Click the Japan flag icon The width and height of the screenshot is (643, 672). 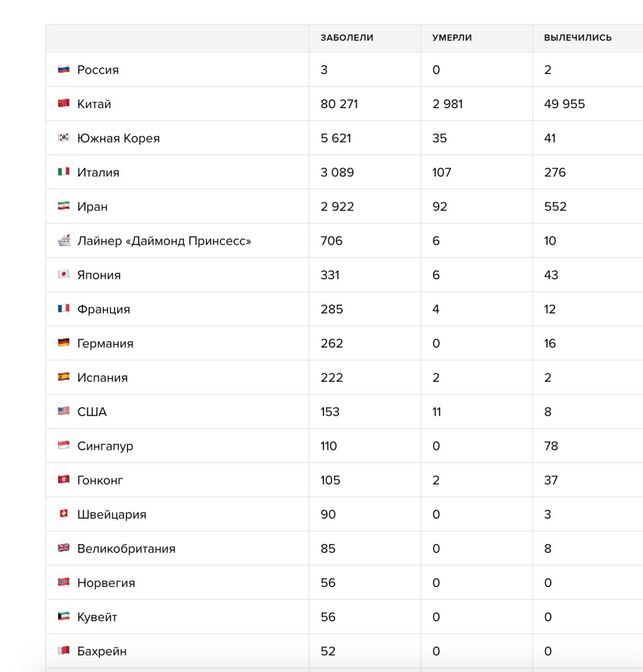(x=64, y=274)
